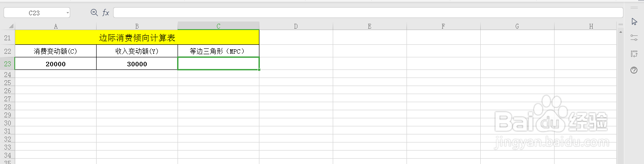Select row 23 header
This screenshot has height=164, width=644.
(7, 64)
